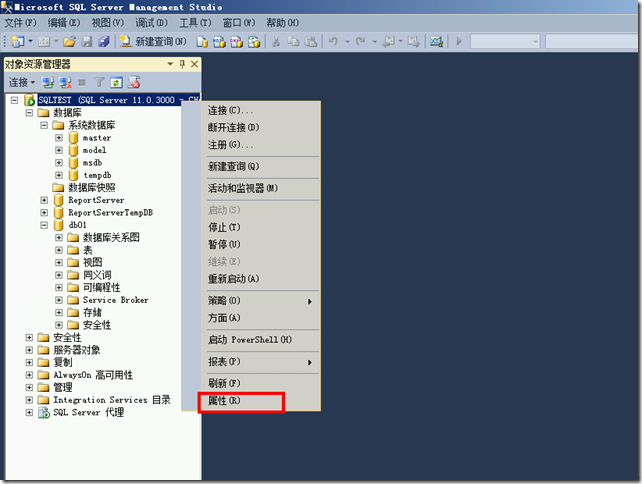
Task: Collapse the db01 database node
Action: (x=44, y=225)
